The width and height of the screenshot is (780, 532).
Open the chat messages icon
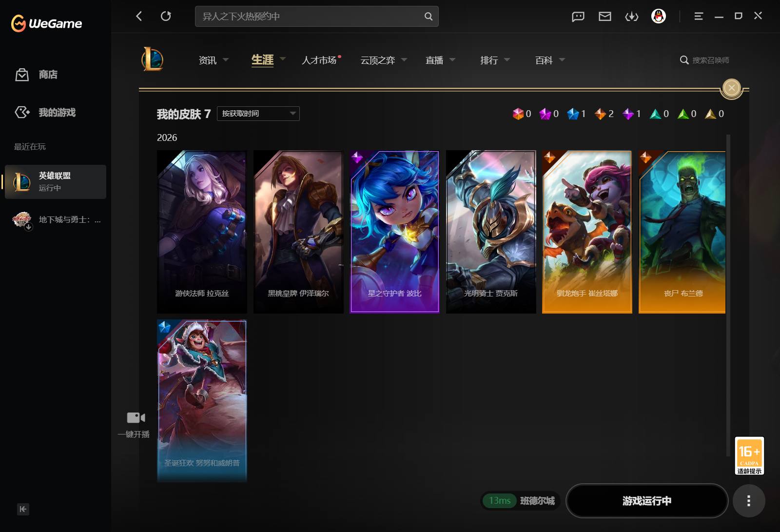[x=578, y=17]
